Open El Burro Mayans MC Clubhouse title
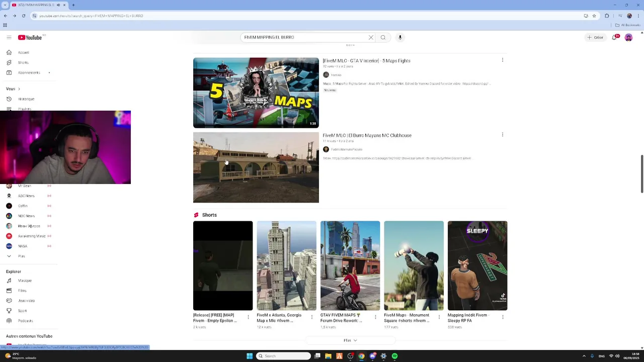This screenshot has height=362, width=644. coord(367,135)
